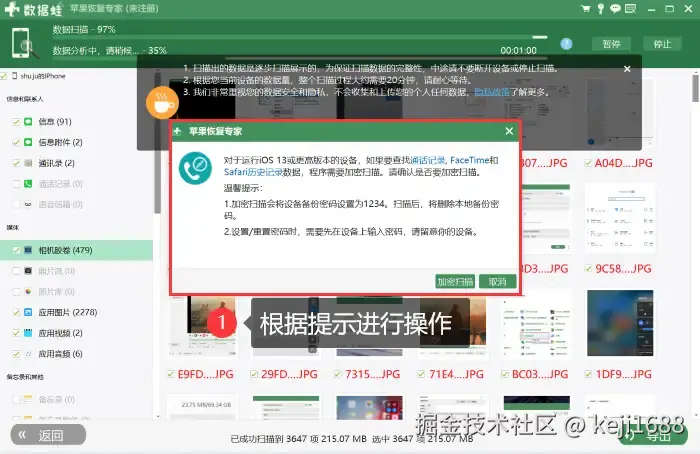Screen dimensions: 700x454
Task: Stop scanning with the 停止 button
Action: coord(662,44)
